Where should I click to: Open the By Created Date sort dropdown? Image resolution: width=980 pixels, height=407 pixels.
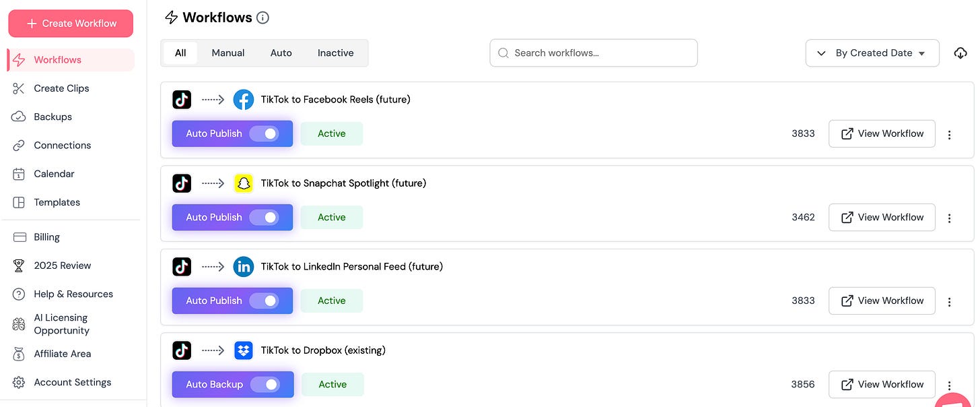(872, 53)
